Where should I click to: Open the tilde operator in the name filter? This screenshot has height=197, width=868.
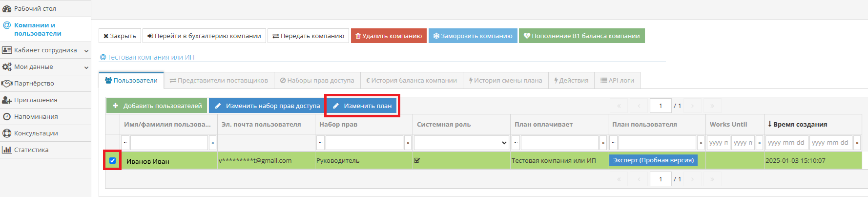[125, 143]
